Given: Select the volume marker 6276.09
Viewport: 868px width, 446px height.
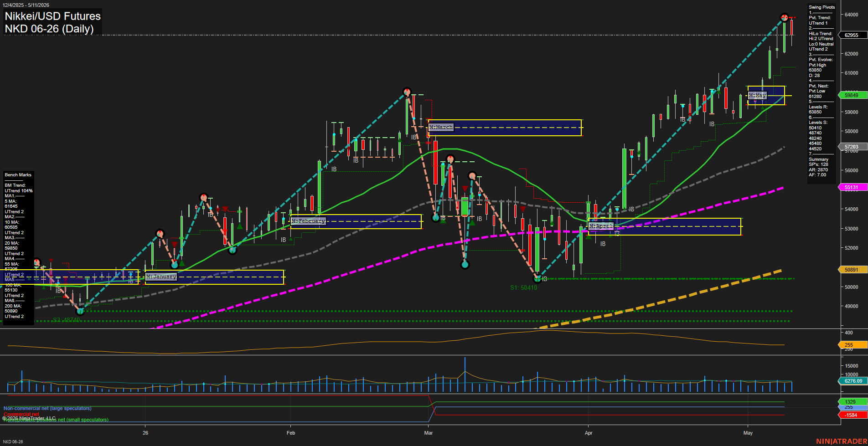Looking at the screenshot, I should (x=853, y=381).
